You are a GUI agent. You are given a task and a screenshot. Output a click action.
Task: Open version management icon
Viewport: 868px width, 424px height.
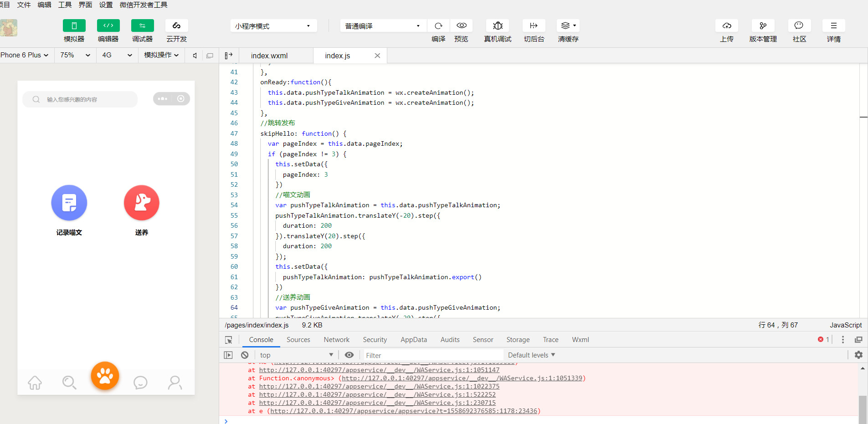click(x=763, y=26)
